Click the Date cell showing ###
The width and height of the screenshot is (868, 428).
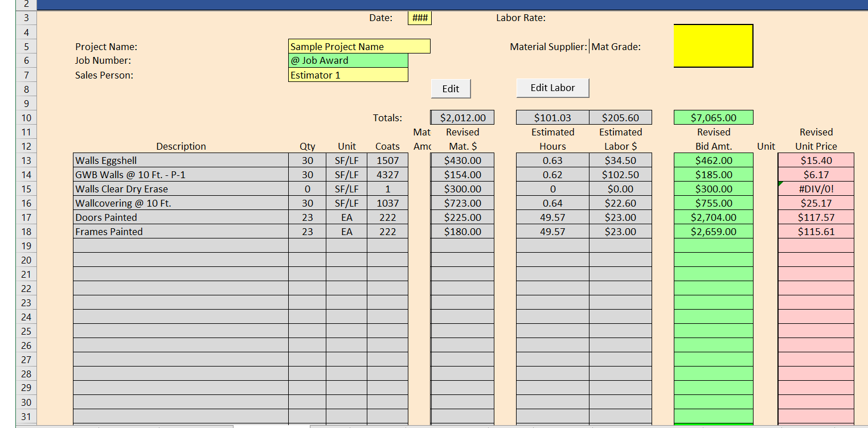click(420, 18)
